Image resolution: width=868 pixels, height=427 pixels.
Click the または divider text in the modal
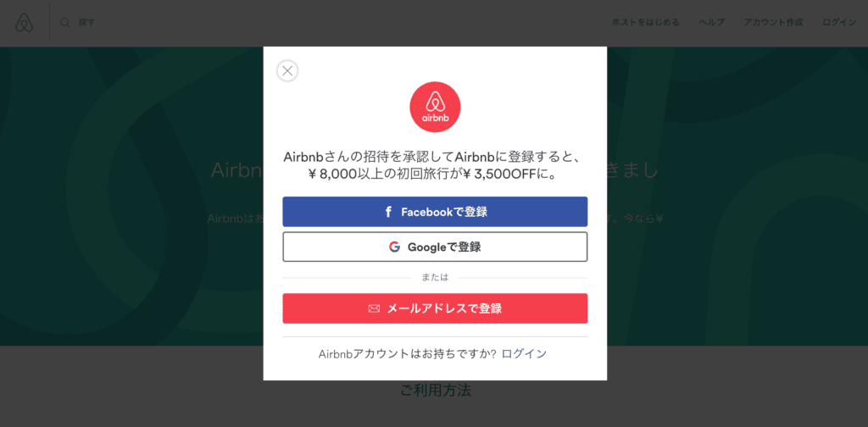coord(435,278)
